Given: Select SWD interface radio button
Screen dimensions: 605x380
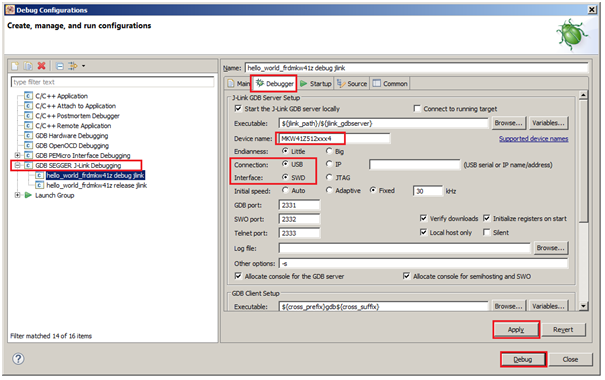Looking at the screenshot, I should 285,177.
